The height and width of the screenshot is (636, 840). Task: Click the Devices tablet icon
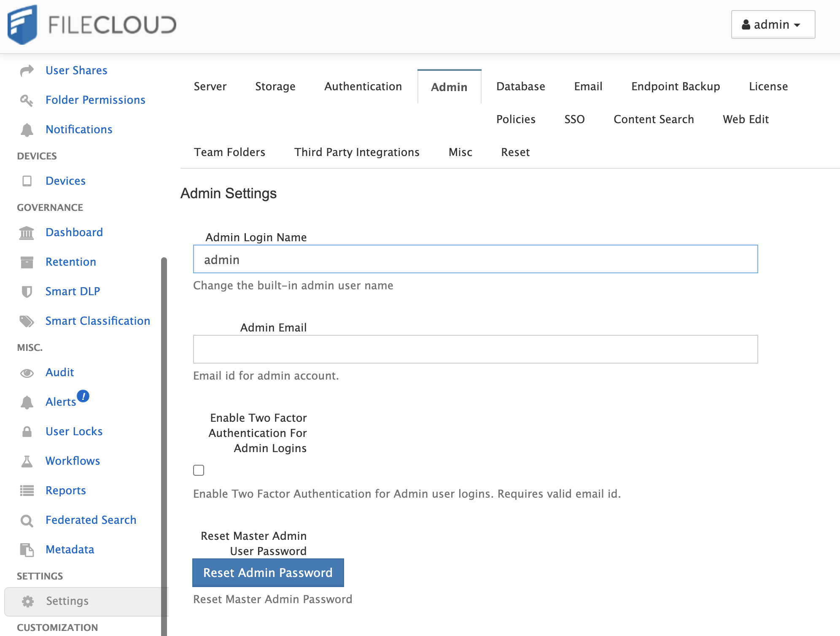(27, 181)
